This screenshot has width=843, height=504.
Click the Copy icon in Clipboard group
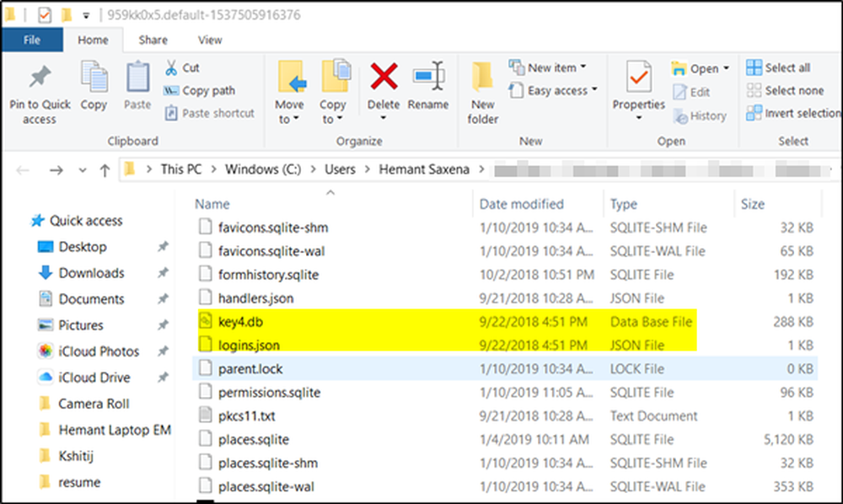click(94, 78)
